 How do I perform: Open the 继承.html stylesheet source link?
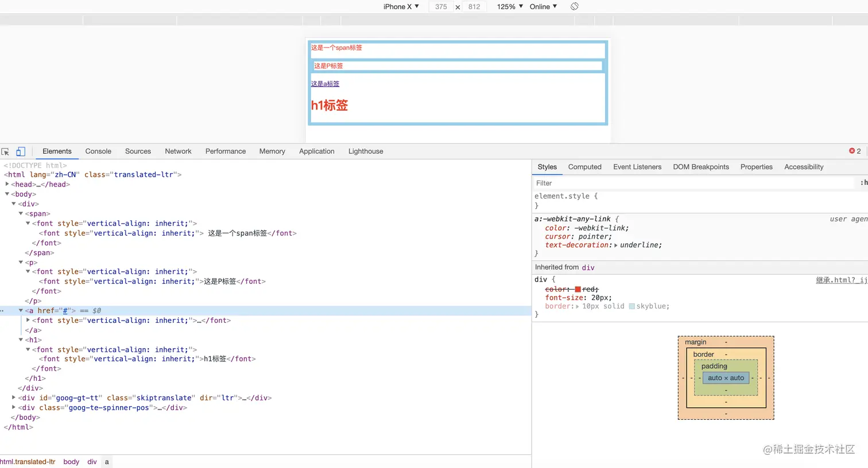coord(842,280)
